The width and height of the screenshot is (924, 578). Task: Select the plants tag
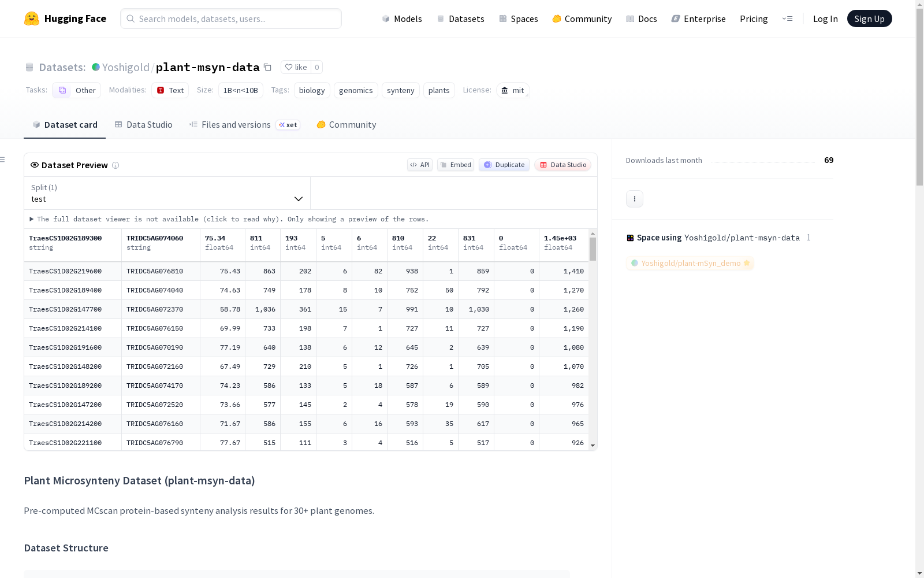click(439, 90)
